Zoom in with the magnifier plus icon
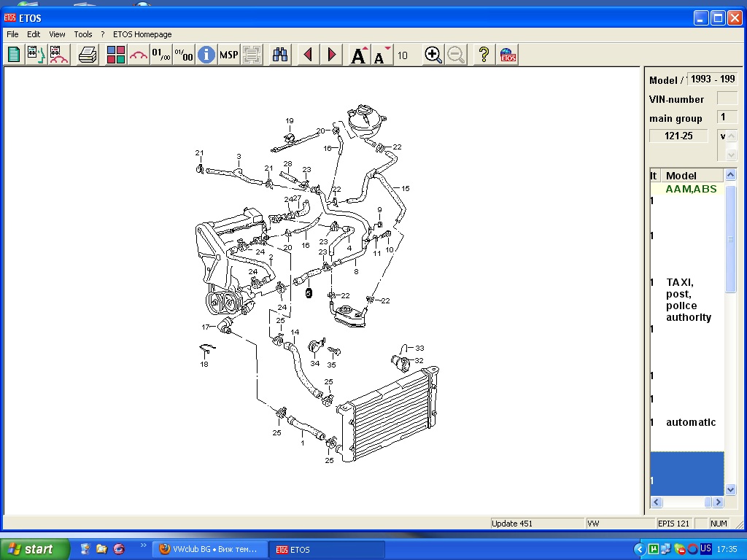The image size is (747, 560). point(433,55)
